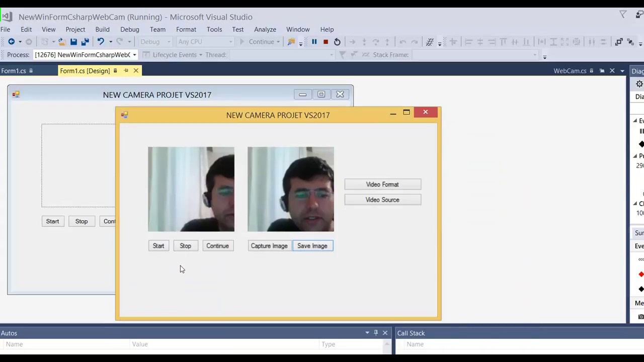Send to back icon in layout toolbar
Screen dimensions: 644x362
[x=630, y=42]
